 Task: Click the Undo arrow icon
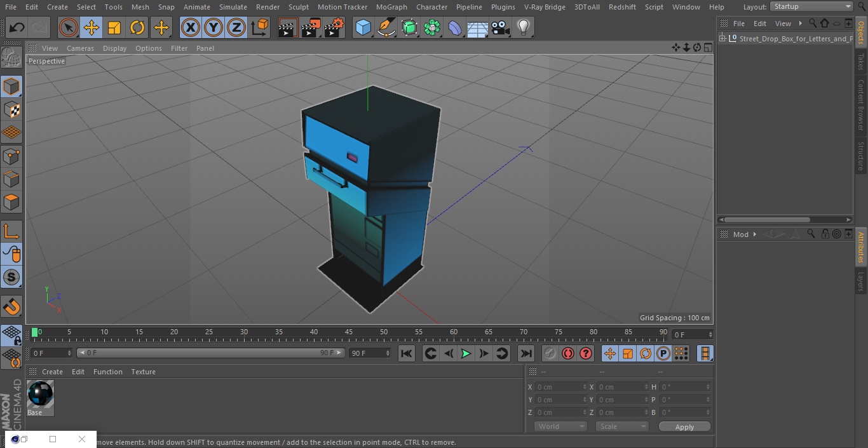click(17, 27)
